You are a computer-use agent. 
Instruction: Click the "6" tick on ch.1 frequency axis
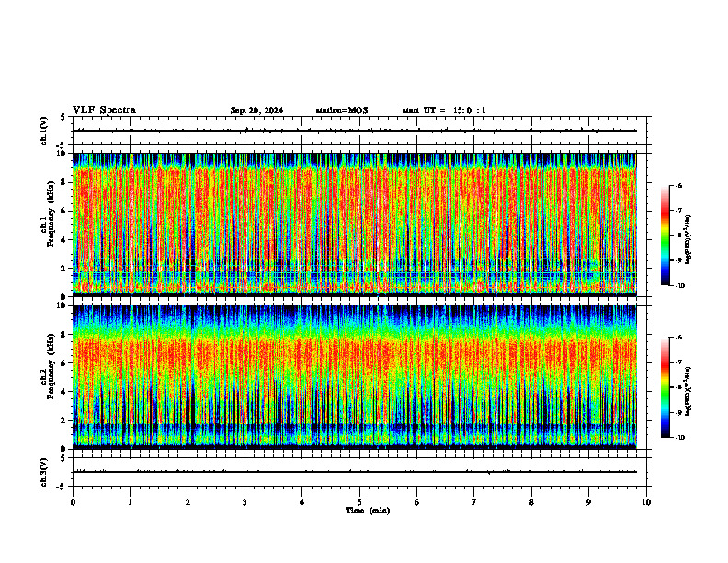tap(64, 212)
